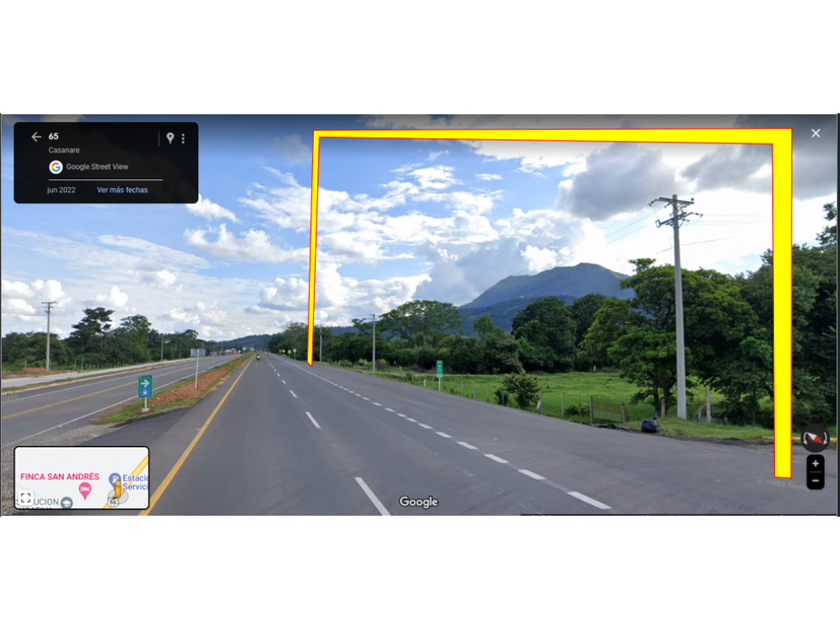Image resolution: width=840 pixels, height=630 pixels.
Task: Click the route '65' title text
Action: (x=54, y=137)
